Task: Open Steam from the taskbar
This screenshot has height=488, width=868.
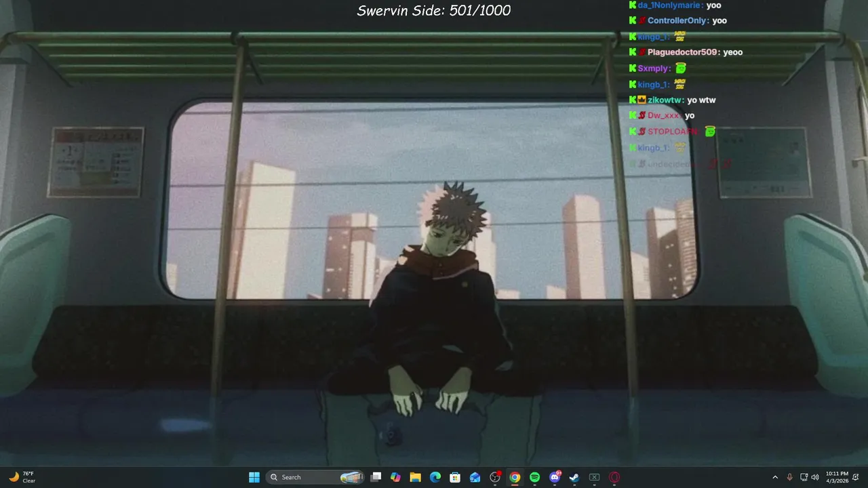Action: click(x=574, y=477)
